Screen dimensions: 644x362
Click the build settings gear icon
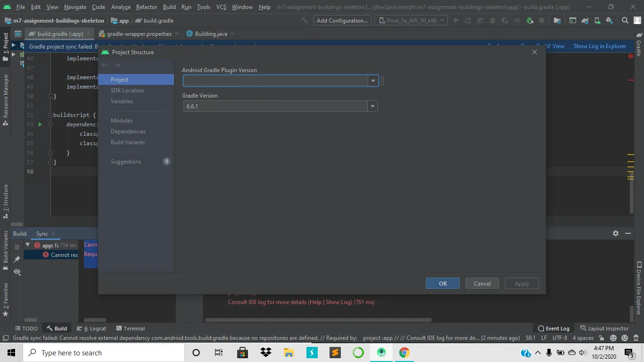pos(615,233)
